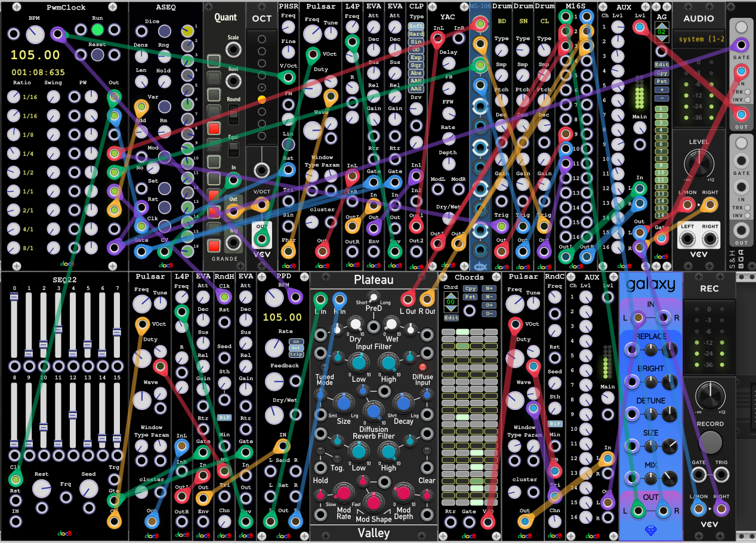
Task: Click the PwmClock BPM knob
Action: pyautogui.click(x=34, y=33)
